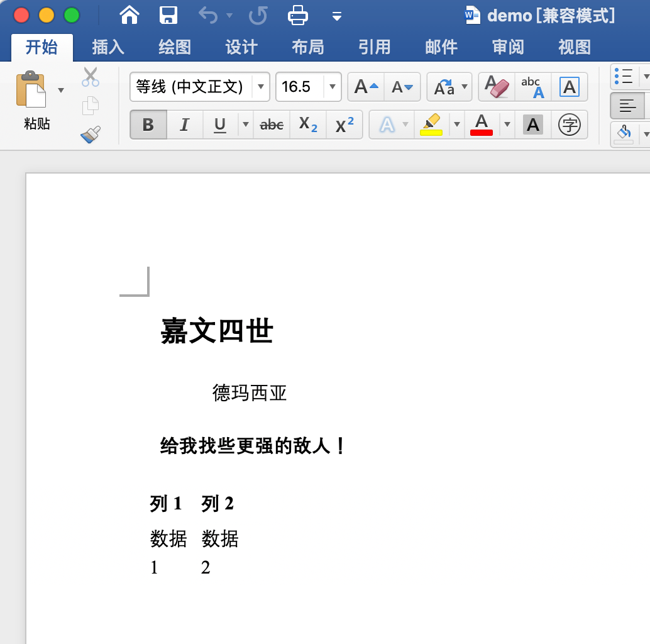
Task: Click the cell 数据 1
Action: (x=168, y=552)
